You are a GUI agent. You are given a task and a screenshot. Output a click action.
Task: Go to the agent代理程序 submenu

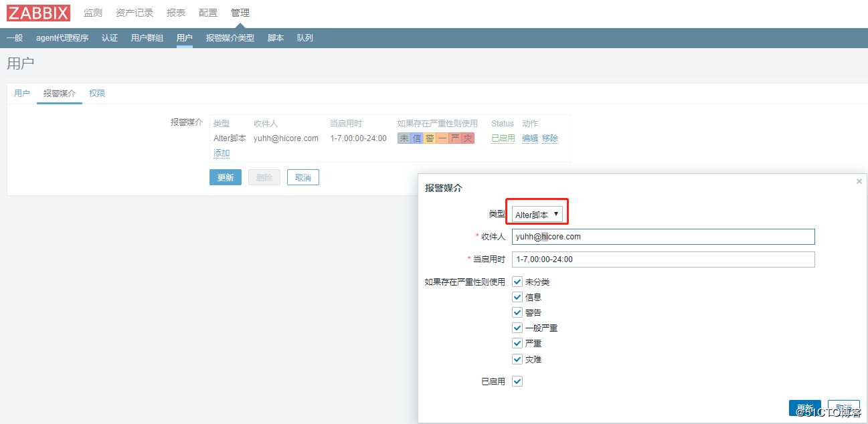62,38
